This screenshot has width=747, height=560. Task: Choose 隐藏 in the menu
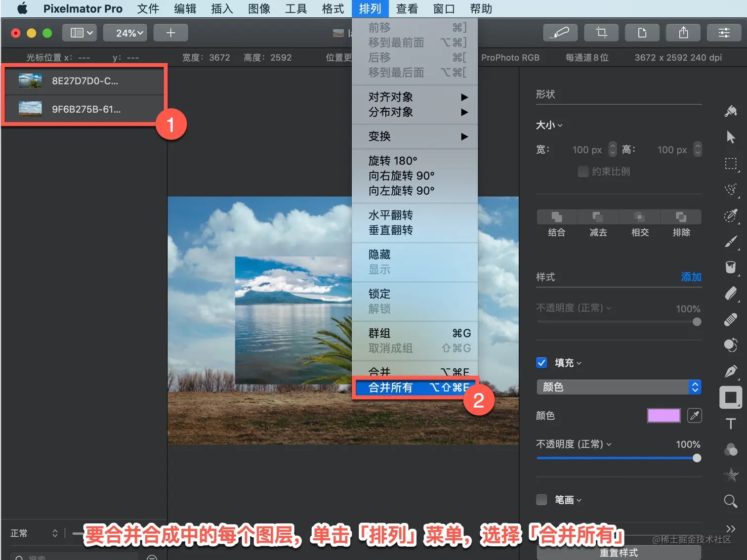pos(415,255)
